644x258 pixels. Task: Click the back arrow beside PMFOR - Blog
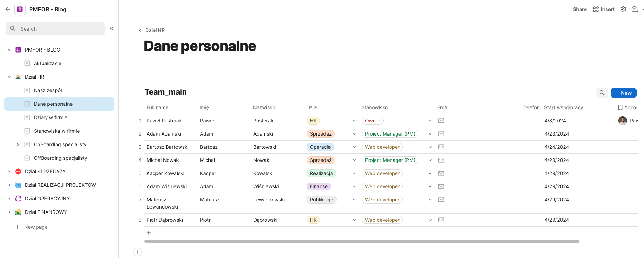8,9
